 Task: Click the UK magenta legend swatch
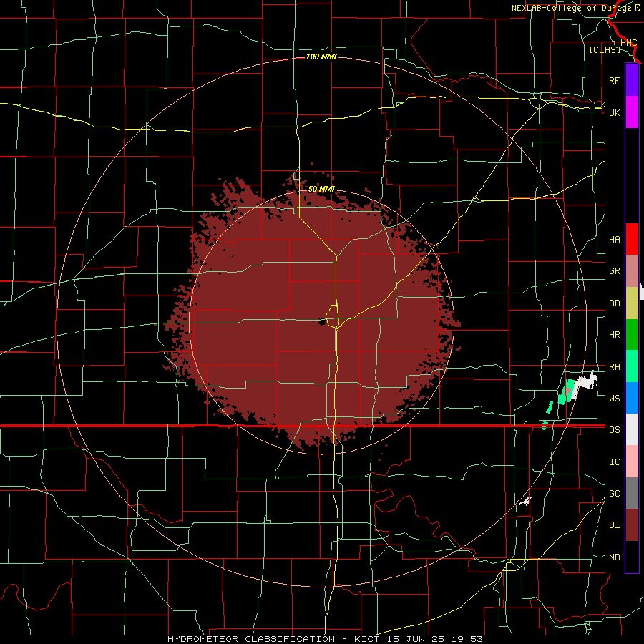tap(632, 112)
